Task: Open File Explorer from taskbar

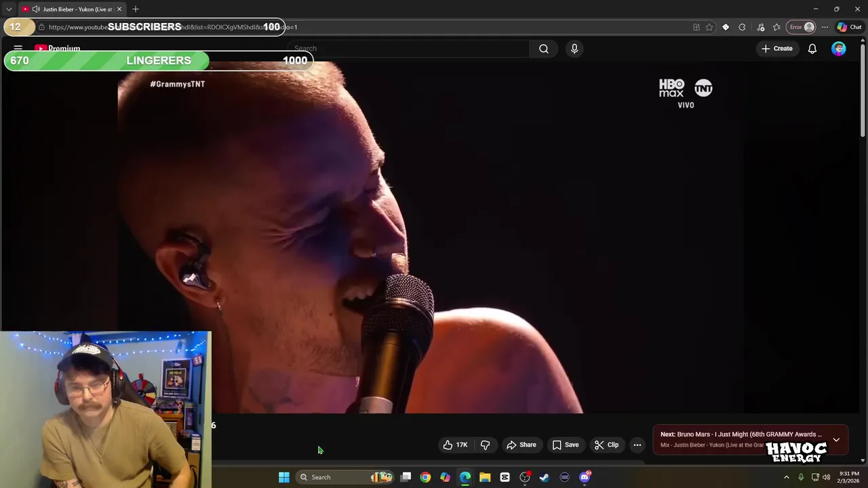Action: click(x=485, y=477)
